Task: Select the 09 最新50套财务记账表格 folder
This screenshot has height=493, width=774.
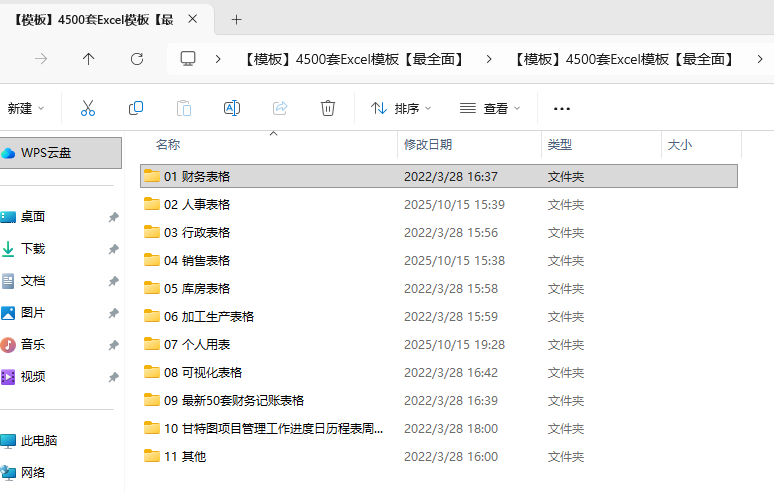Action: [x=439, y=400]
